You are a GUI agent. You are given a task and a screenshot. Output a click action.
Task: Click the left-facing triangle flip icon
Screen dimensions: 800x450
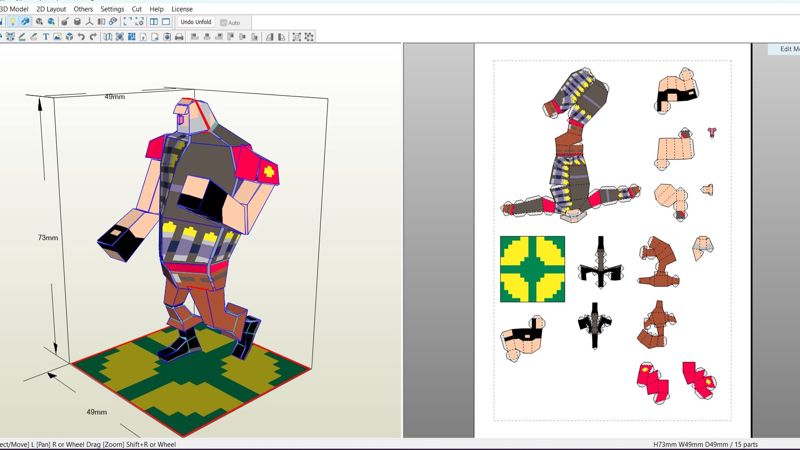(x=270, y=37)
